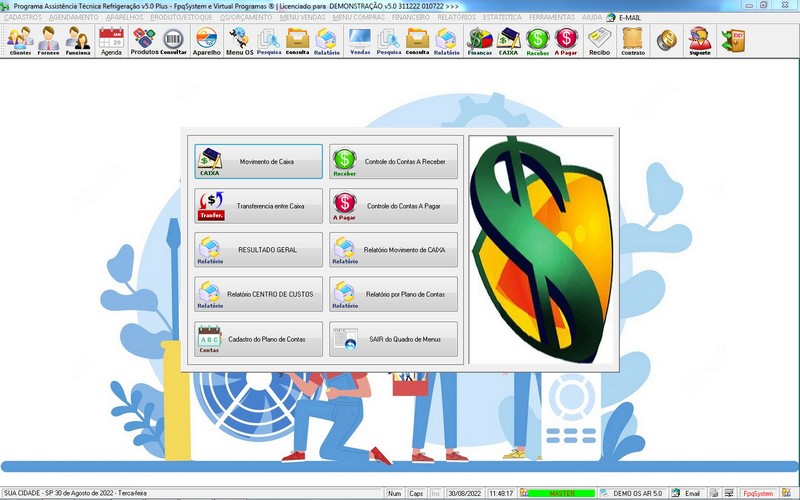Click the date 30/08/2022 in status bar
The width and height of the screenshot is (800, 500).
[x=464, y=493]
